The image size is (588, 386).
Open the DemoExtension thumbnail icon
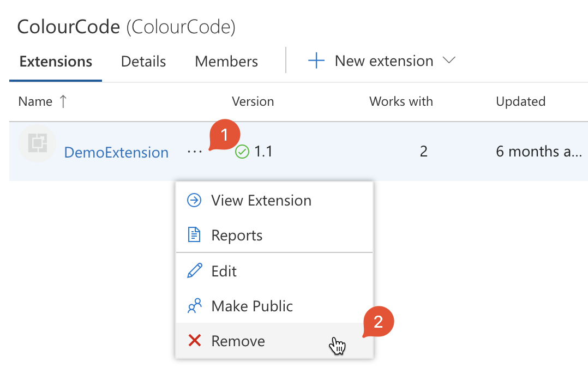(x=37, y=144)
